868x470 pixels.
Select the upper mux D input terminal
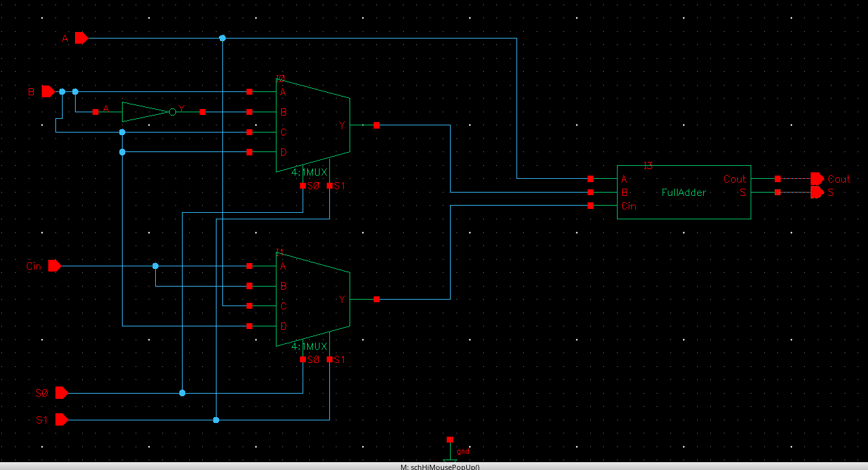[249, 152]
